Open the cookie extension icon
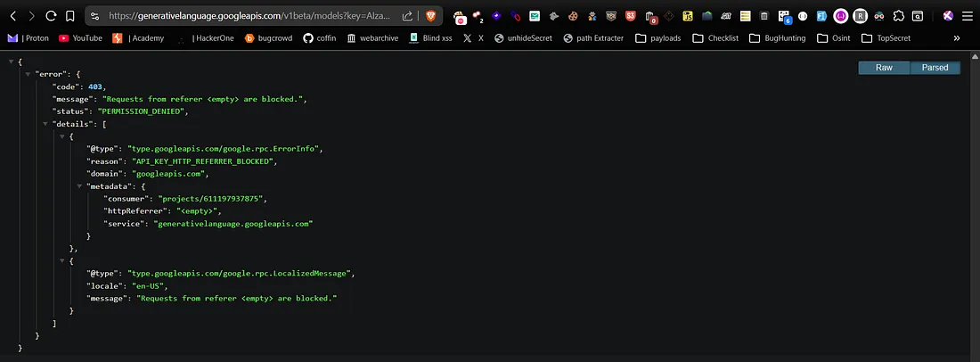The image size is (980, 362). 572,16
